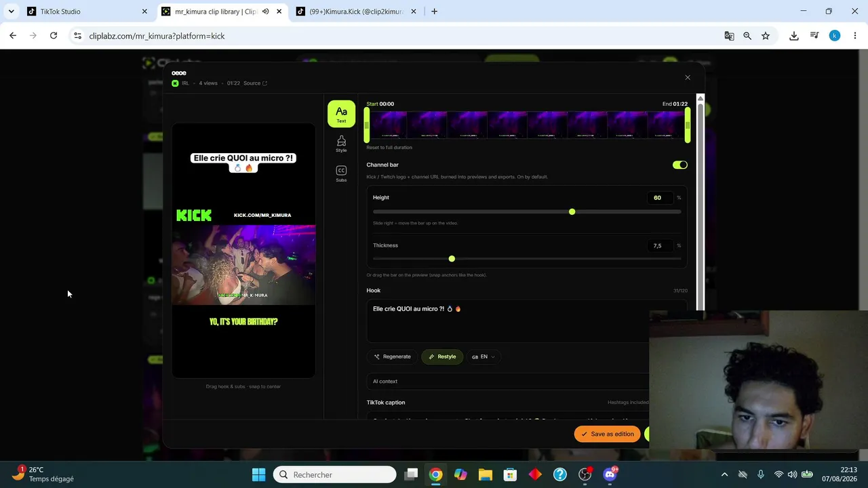The width and height of the screenshot is (868, 488).
Task: Regenerate the hook text
Action: click(393, 357)
